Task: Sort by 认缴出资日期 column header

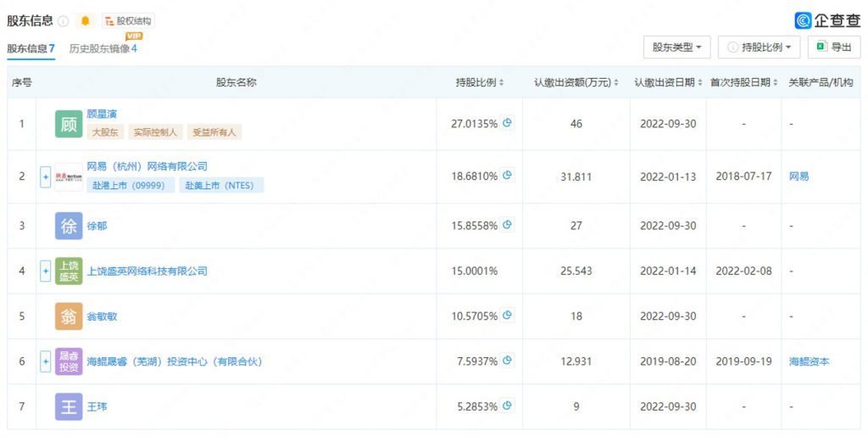Action: (668, 82)
